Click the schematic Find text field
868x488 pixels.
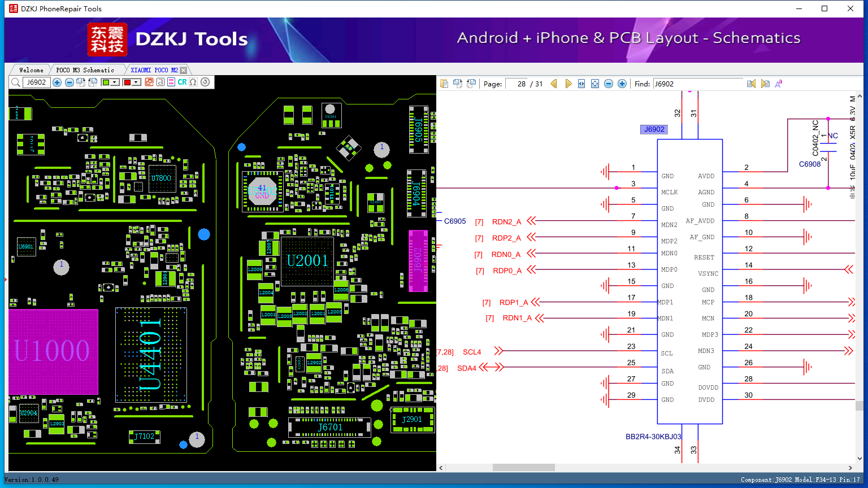point(698,84)
